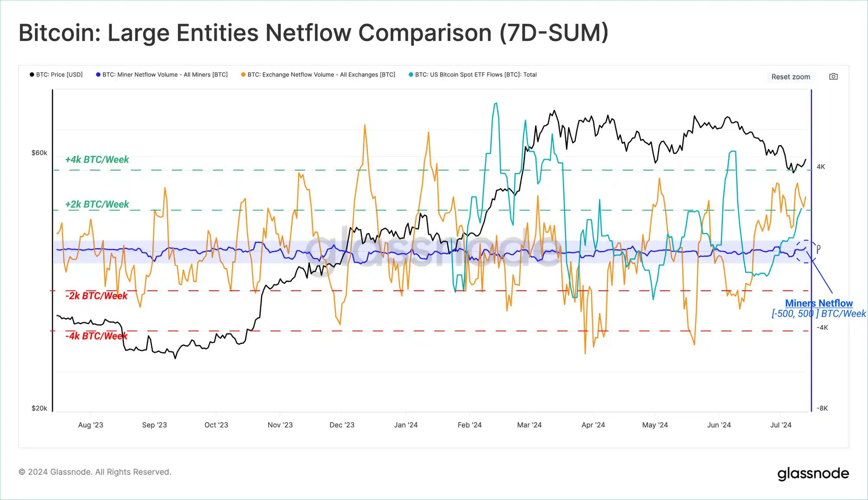Click the camera snapshot icon
Image resolution: width=868 pixels, height=500 pixels.
(x=833, y=76)
